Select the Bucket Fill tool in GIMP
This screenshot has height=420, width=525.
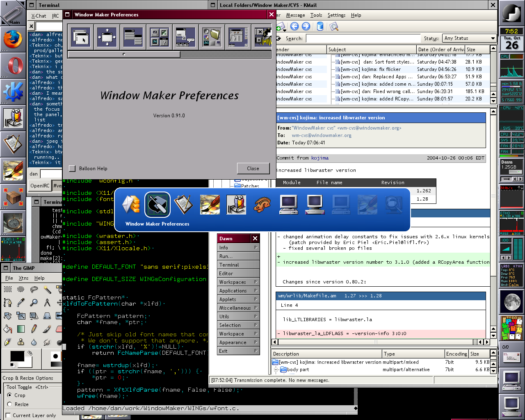pyautogui.click(x=8, y=329)
